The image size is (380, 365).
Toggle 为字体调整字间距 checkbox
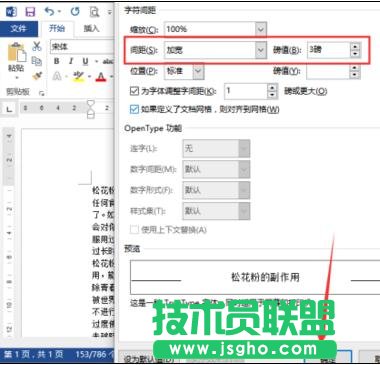click(134, 91)
